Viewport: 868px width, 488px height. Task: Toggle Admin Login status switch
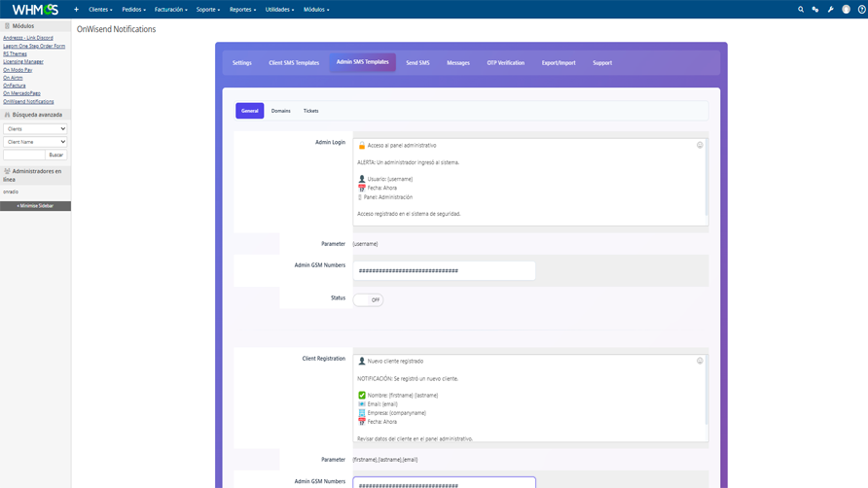point(368,299)
